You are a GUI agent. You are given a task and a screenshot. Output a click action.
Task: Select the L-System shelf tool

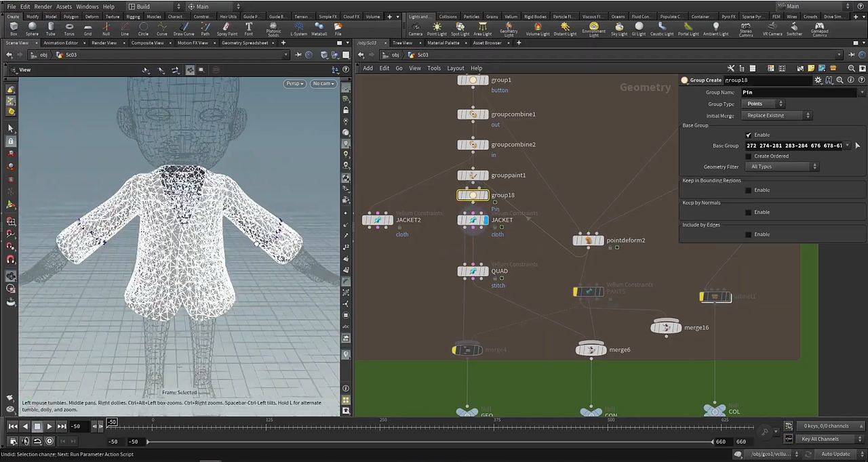click(x=298, y=28)
